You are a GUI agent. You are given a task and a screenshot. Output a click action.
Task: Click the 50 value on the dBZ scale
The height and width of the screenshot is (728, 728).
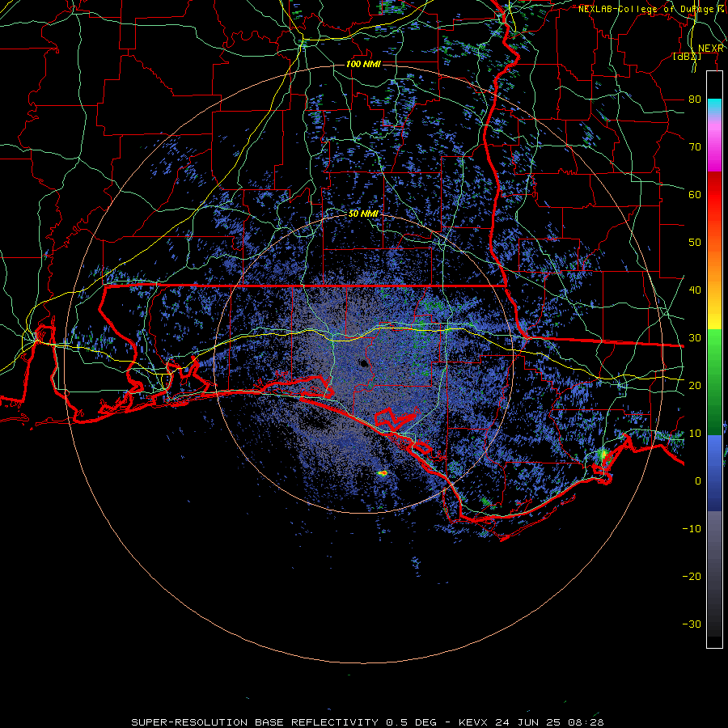coord(695,243)
